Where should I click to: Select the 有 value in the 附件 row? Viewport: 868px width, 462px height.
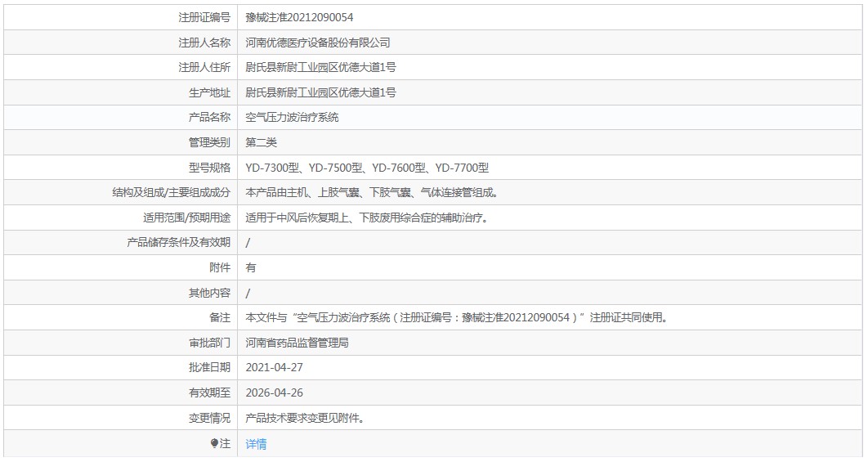251,267
